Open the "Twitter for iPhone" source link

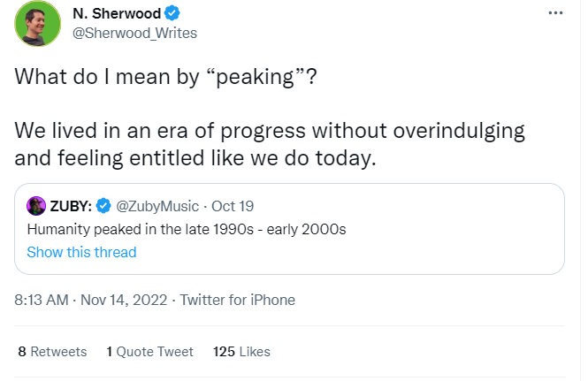click(238, 300)
